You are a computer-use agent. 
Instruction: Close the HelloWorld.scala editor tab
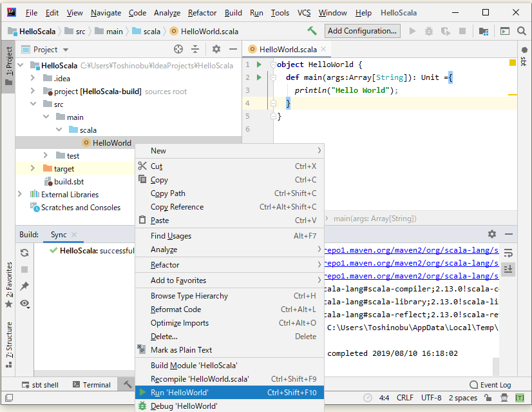point(323,49)
